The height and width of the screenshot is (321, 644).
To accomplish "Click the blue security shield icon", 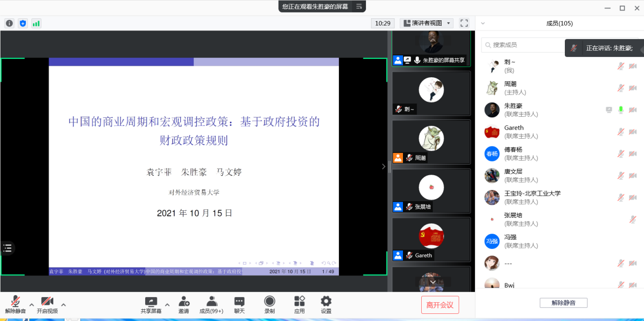I will (x=23, y=23).
